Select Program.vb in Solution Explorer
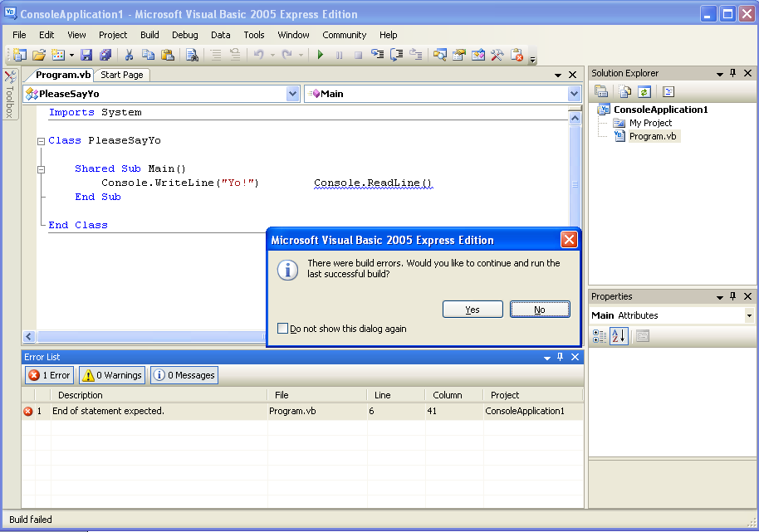This screenshot has height=532, width=759. [653, 136]
